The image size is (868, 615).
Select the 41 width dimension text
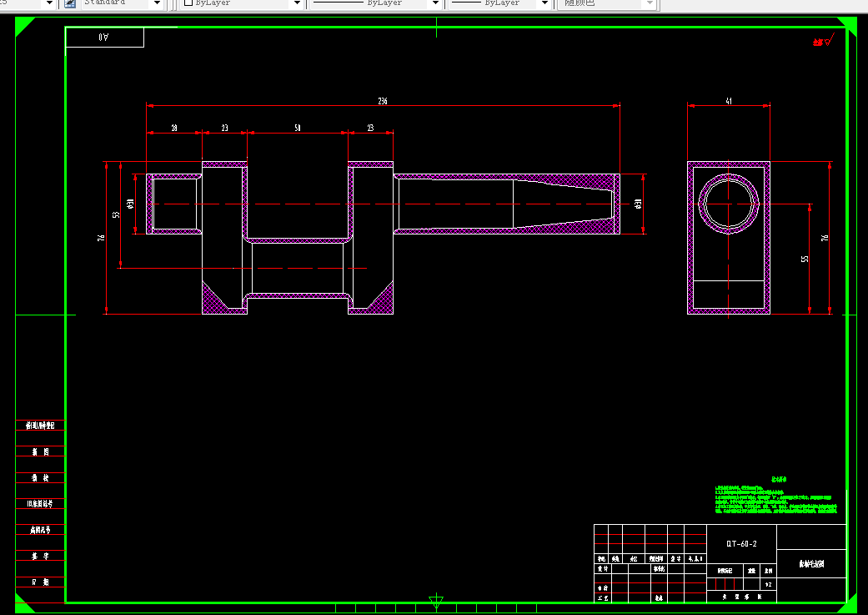(x=729, y=101)
